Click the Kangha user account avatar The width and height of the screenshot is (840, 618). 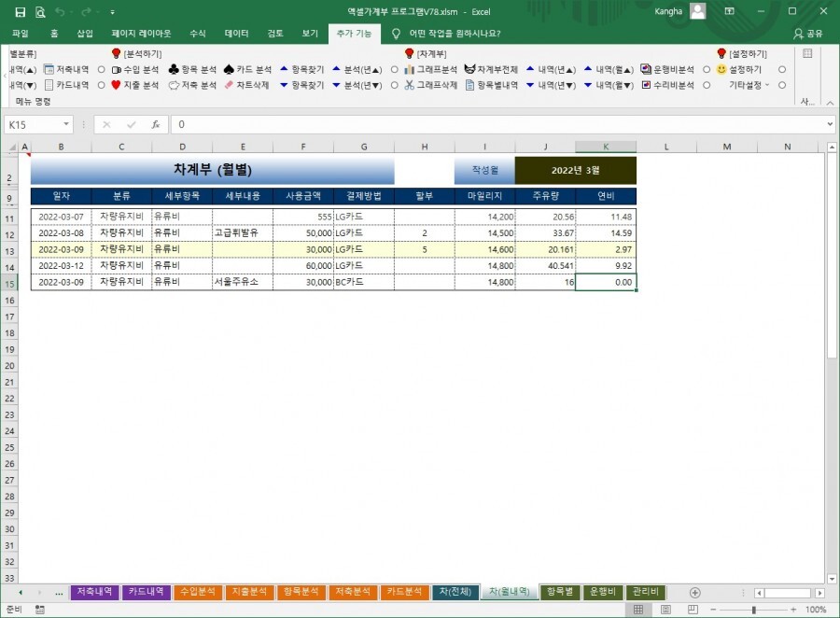(x=697, y=11)
